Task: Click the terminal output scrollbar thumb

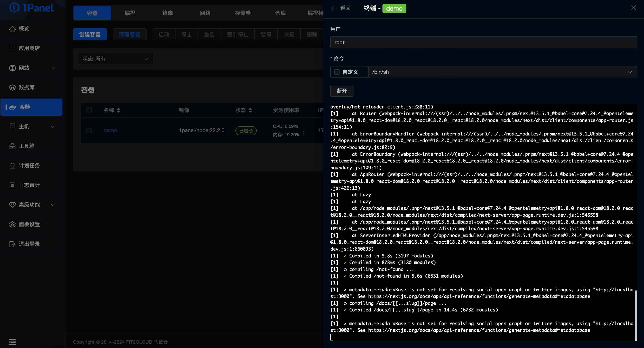Action: [636, 315]
